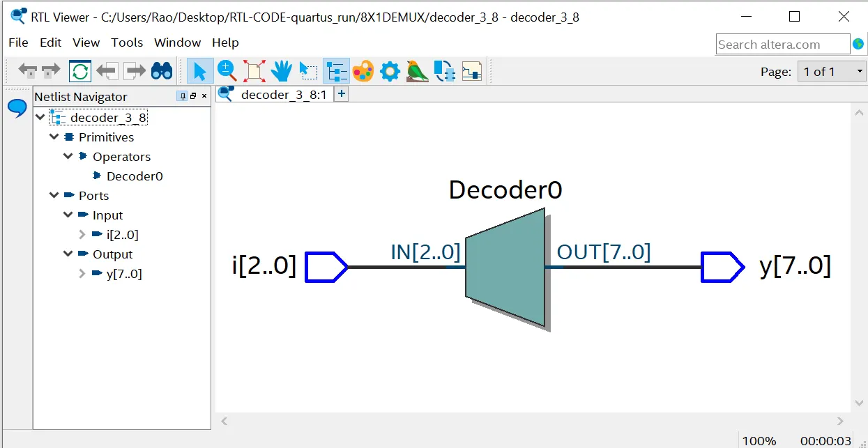Expand the i[2..0] input tree item
Image resolution: width=868 pixels, height=448 pixels.
82,235
